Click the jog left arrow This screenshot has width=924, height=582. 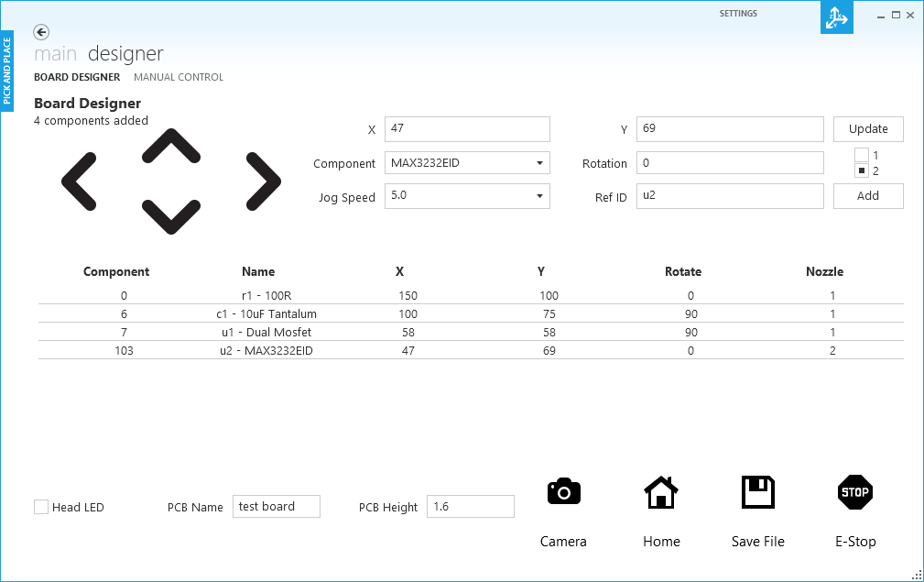click(x=80, y=181)
